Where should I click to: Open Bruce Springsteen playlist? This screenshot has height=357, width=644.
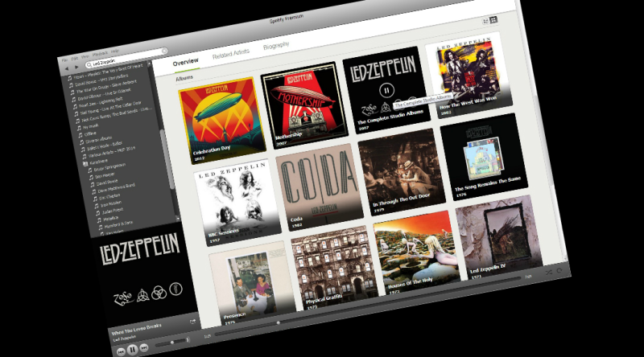coord(109,167)
